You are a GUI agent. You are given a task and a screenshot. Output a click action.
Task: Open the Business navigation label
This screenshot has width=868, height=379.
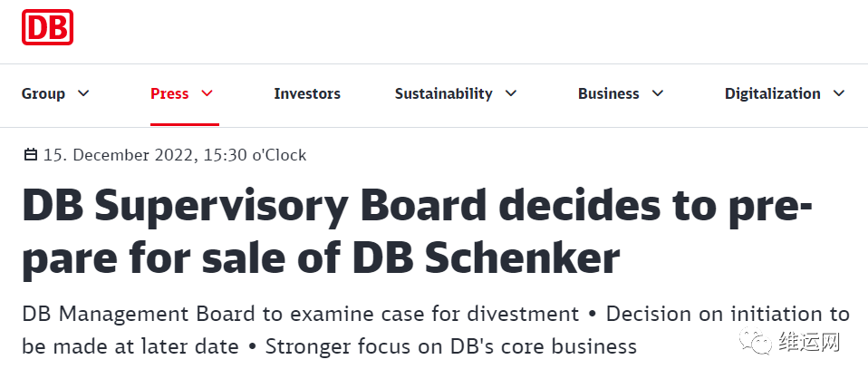pyautogui.click(x=608, y=93)
